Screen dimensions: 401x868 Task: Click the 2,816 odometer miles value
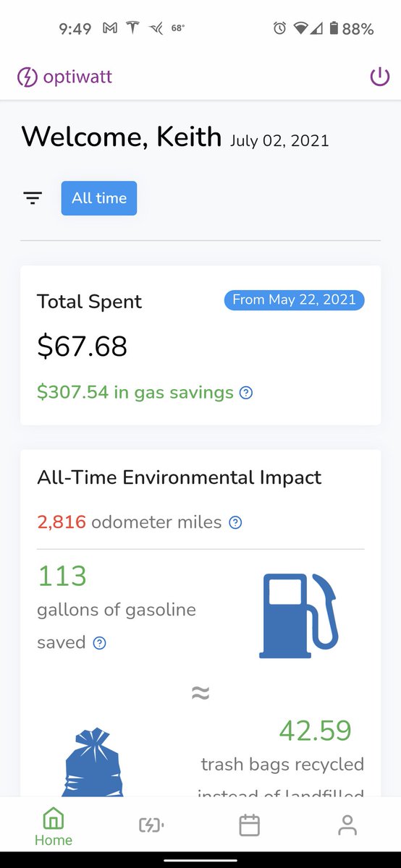tap(62, 522)
